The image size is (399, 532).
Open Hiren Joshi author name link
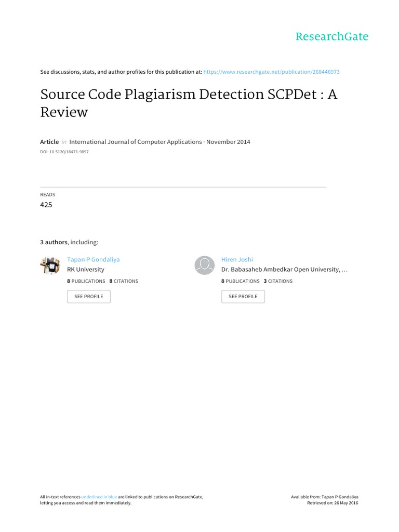[x=237, y=259]
